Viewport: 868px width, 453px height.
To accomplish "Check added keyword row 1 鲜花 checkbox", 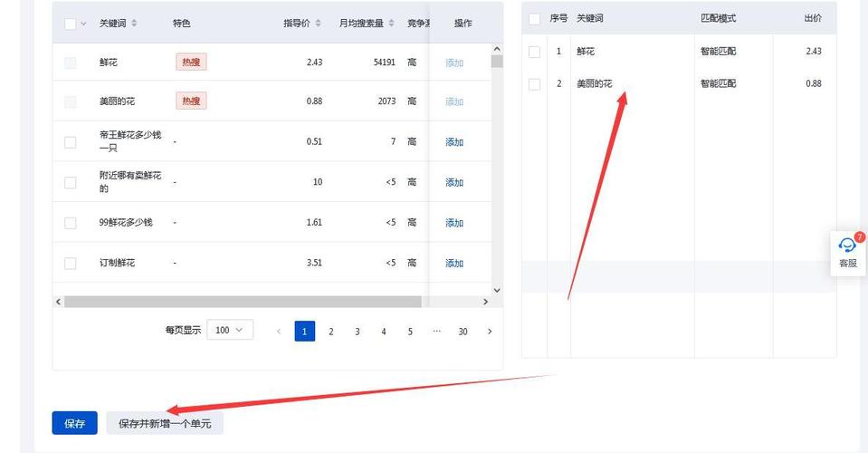I will 534,52.
